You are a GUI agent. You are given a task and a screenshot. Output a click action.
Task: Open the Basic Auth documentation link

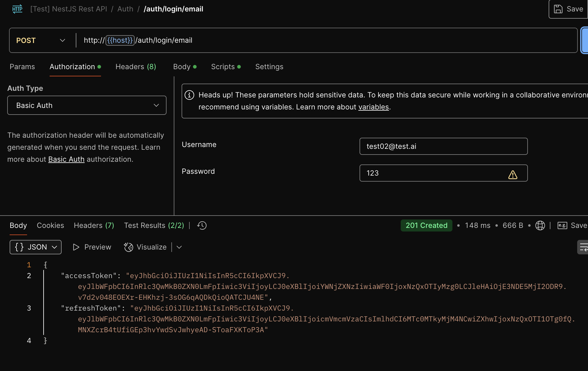[x=66, y=159]
